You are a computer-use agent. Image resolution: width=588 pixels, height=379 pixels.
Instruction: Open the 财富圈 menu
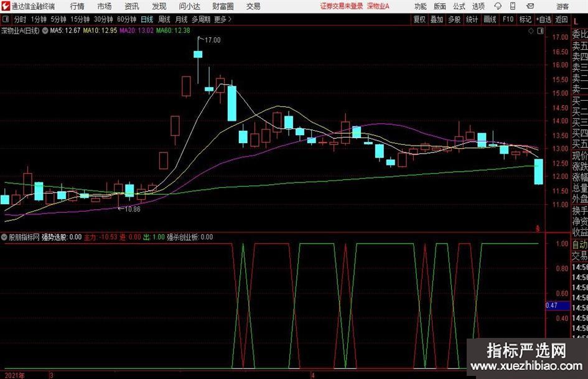223,6
